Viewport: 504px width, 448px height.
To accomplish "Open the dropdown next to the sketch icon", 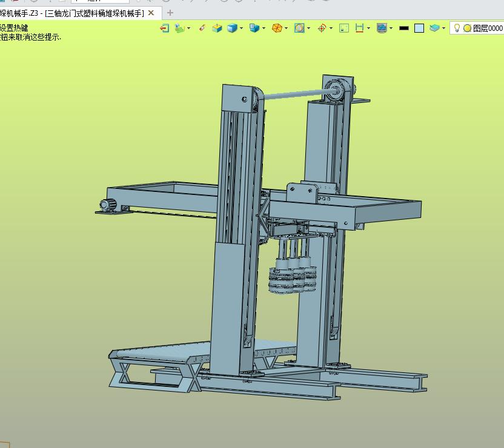I will 188,28.
